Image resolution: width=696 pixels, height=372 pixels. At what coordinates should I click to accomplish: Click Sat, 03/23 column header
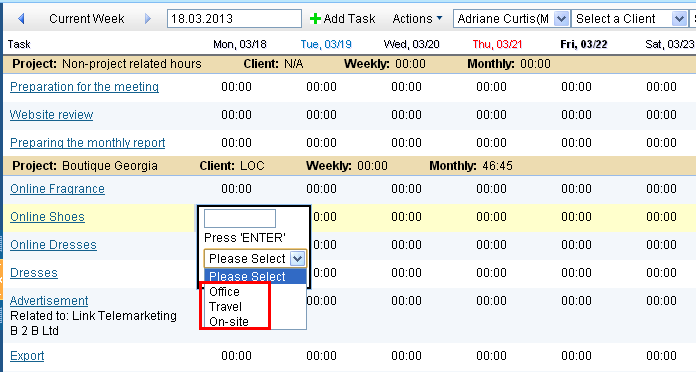pyautogui.click(x=669, y=44)
